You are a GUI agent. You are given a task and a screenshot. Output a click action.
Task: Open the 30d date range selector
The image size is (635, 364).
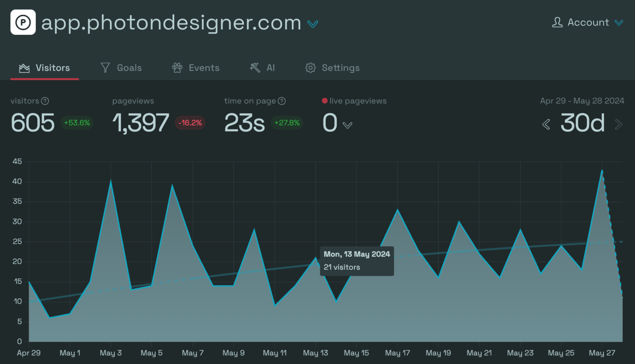click(582, 123)
